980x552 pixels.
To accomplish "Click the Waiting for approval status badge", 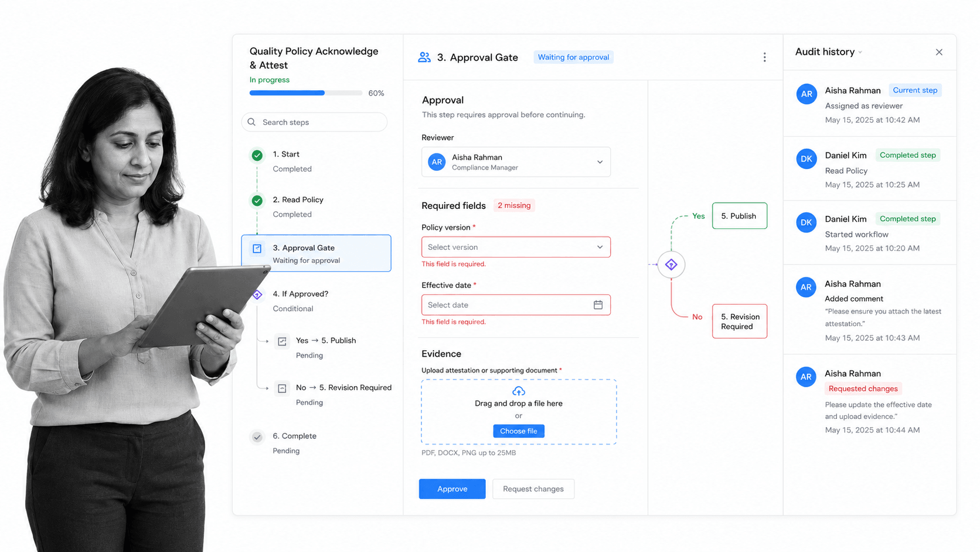I will (573, 57).
